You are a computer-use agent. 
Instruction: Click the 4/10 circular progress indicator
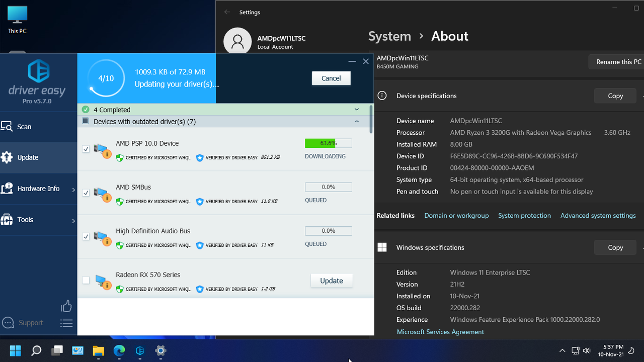(x=106, y=78)
